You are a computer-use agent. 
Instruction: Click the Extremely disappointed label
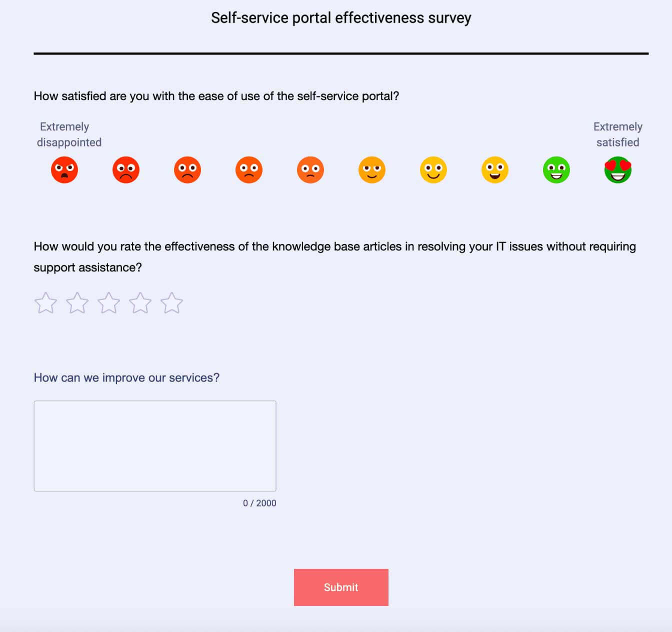tap(68, 134)
